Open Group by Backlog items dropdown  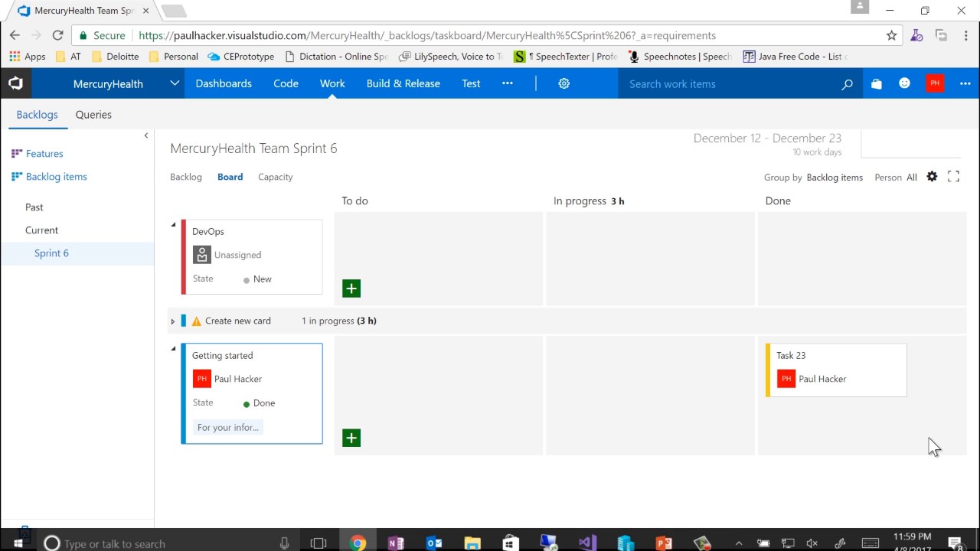click(835, 178)
